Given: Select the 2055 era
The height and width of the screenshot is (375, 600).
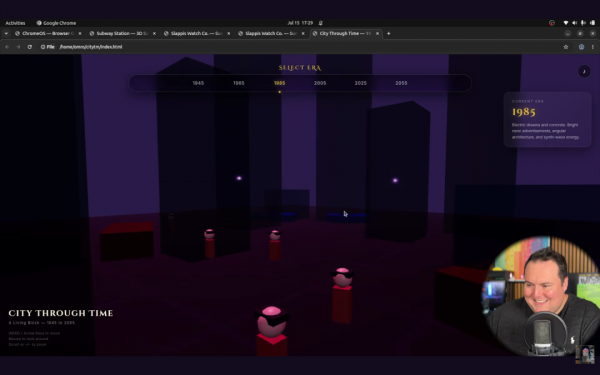Looking at the screenshot, I should pos(401,83).
